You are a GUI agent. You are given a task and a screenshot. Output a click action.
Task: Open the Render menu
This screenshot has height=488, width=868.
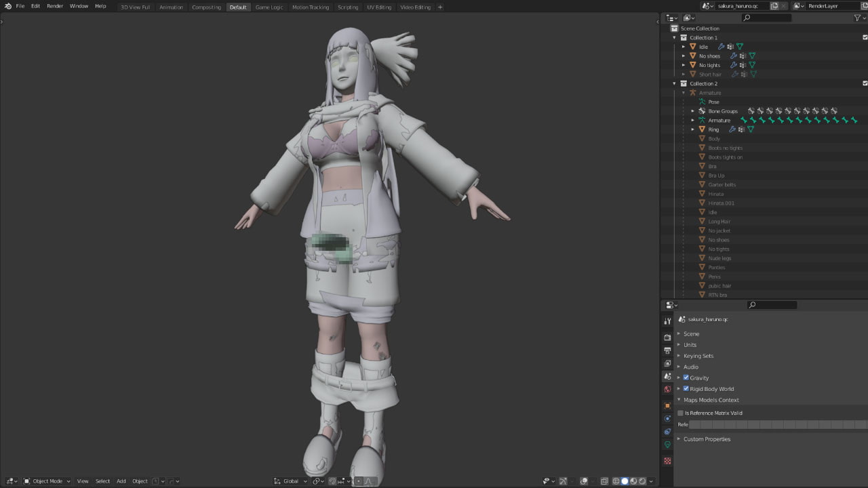(55, 6)
